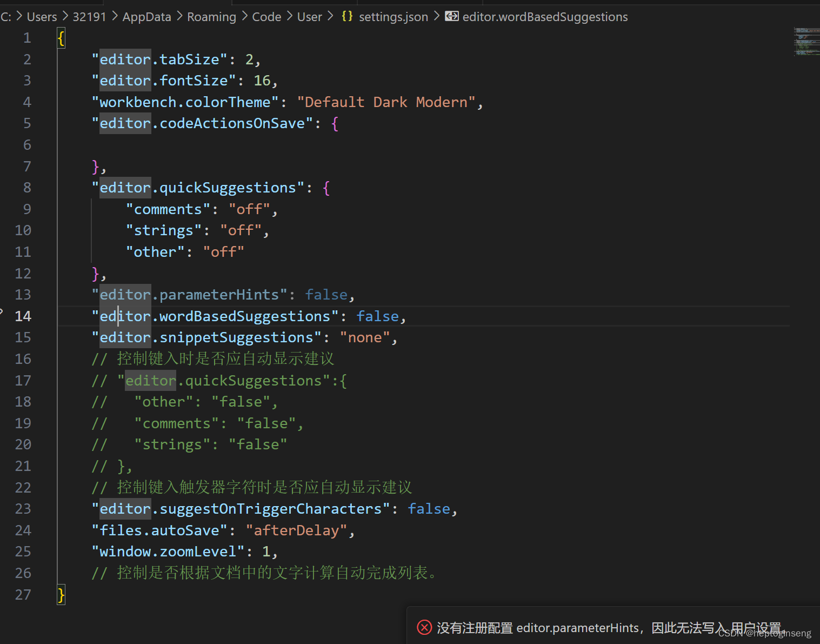Image resolution: width=820 pixels, height=644 pixels.
Task: Expand the Code breadcrumb chevron
Action: [289, 16]
